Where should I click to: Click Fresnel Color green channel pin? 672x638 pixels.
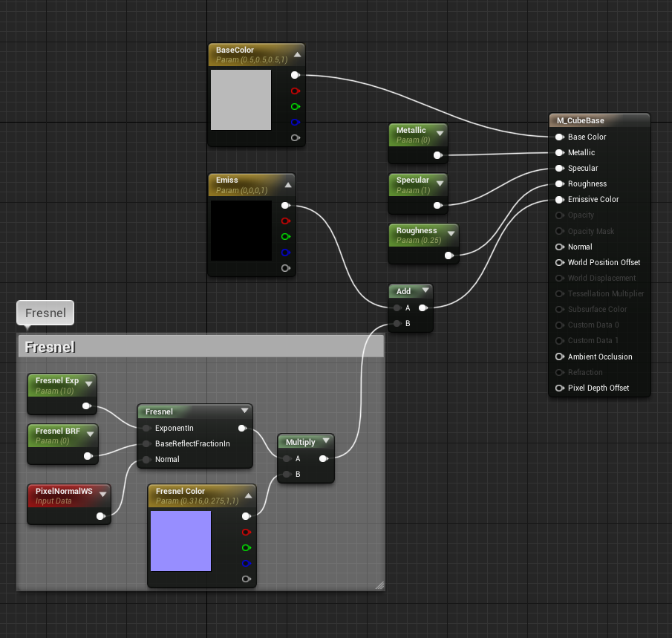click(x=247, y=547)
